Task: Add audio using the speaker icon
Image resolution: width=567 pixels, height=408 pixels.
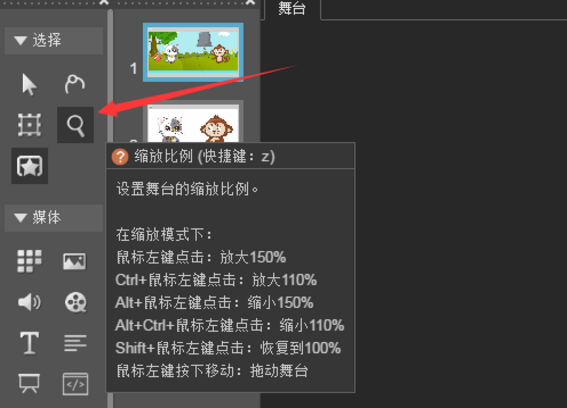Action: (29, 302)
